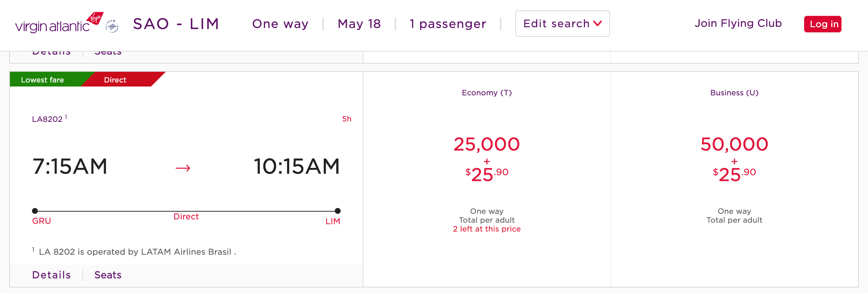
Task: Click the May 18 date in header
Action: coord(359,24)
